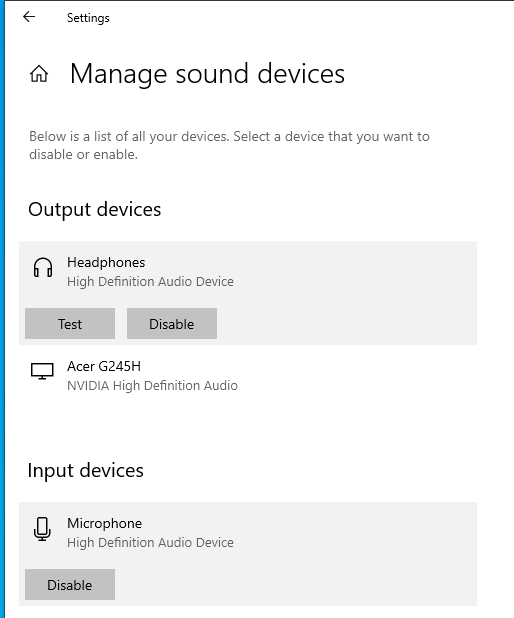Screen dimensions: 514x618
Task: Click the headphones icon
Action: point(43,268)
